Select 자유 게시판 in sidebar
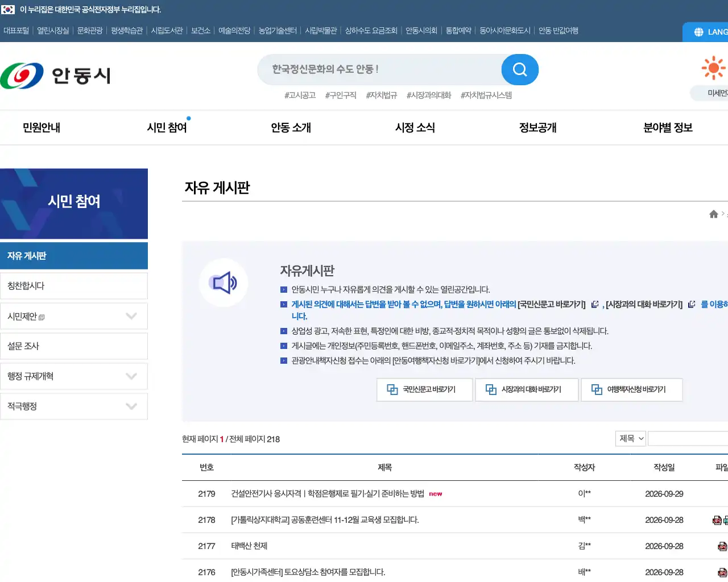728x582 pixels. 74,256
